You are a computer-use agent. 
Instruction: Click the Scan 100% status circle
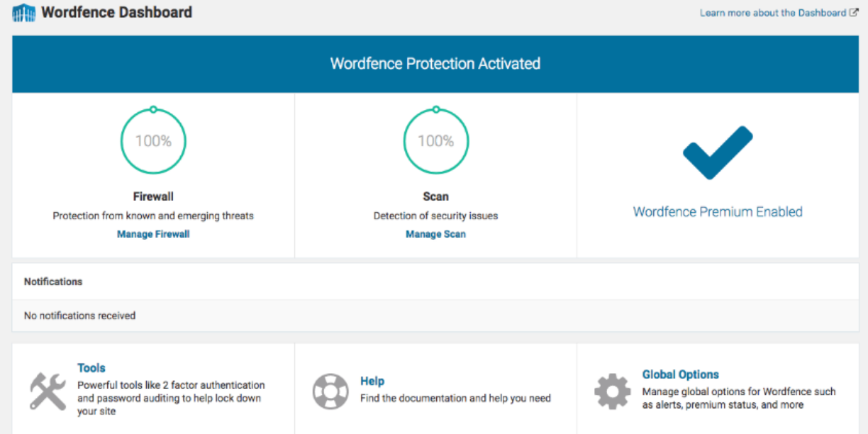click(435, 141)
